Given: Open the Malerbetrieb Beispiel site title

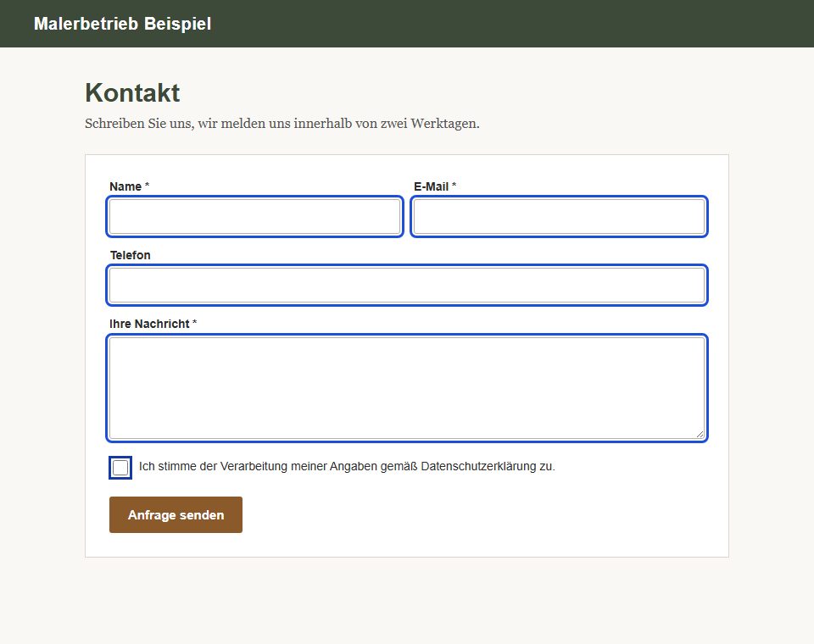Looking at the screenshot, I should pyautogui.click(x=122, y=24).
